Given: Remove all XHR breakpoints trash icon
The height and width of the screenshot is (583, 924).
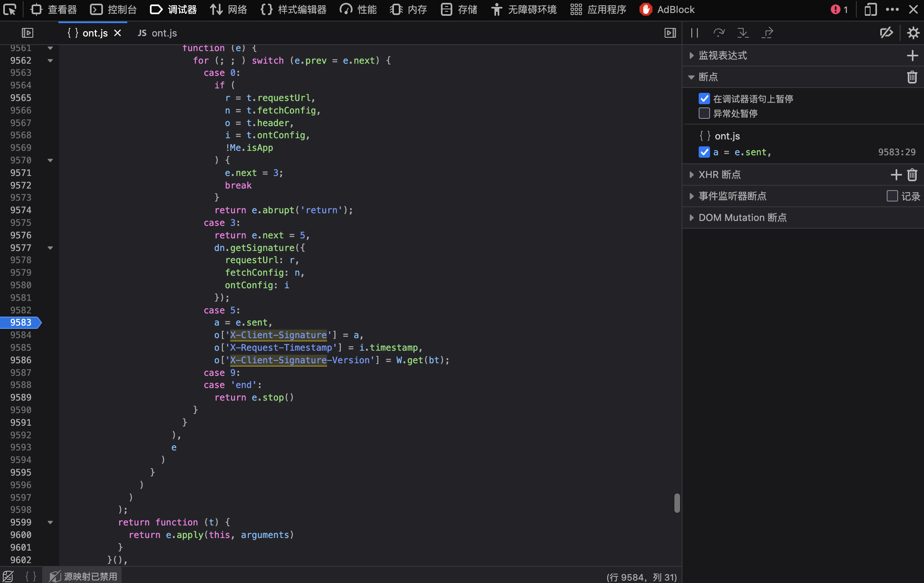Looking at the screenshot, I should pos(912,175).
